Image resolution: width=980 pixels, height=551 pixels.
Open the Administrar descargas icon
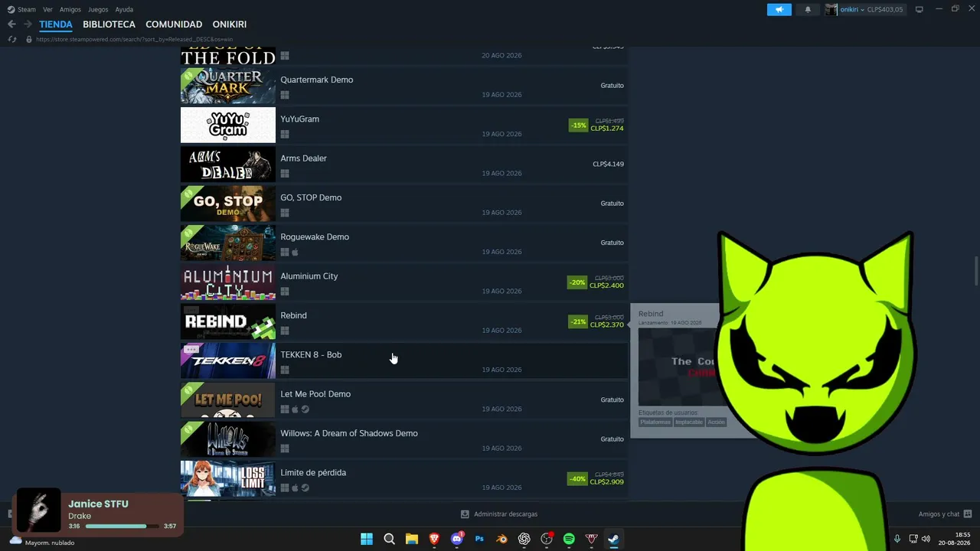[465, 514]
